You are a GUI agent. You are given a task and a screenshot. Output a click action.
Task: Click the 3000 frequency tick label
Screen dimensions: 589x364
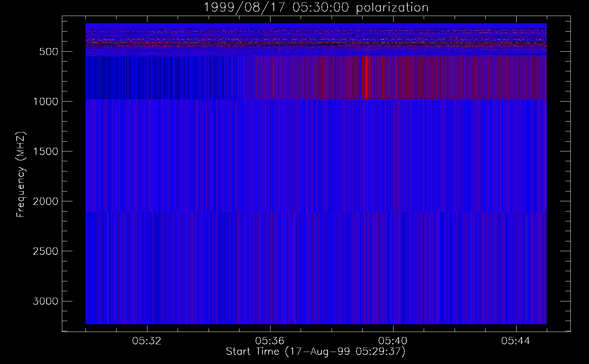click(x=46, y=301)
